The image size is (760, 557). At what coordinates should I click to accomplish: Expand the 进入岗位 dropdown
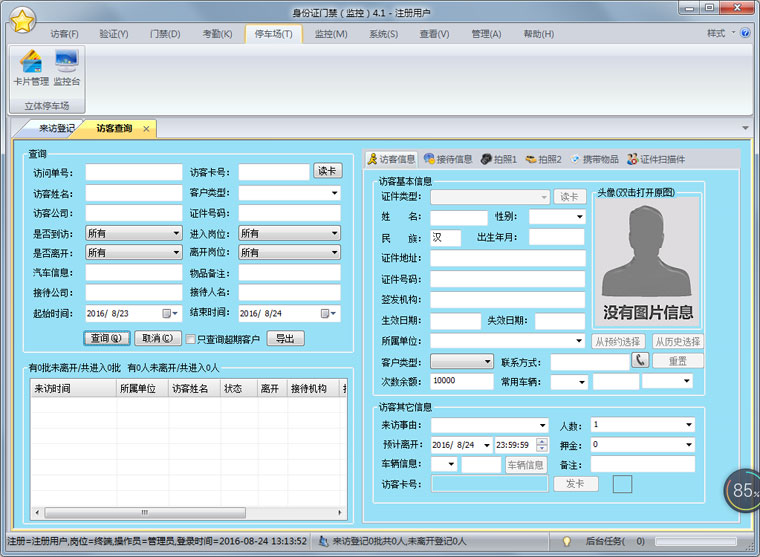[334, 233]
